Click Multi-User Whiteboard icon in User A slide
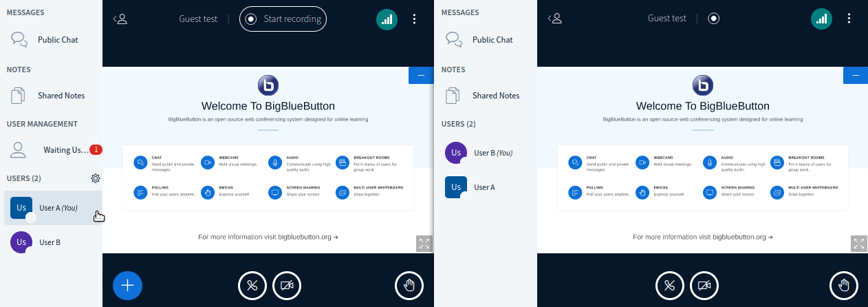Image resolution: width=868 pixels, height=307 pixels. (342, 192)
